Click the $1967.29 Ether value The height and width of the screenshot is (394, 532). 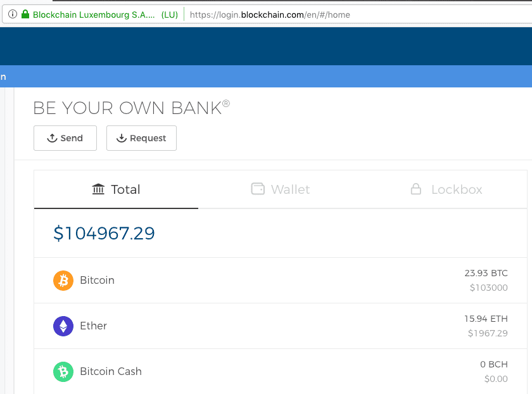click(x=488, y=333)
